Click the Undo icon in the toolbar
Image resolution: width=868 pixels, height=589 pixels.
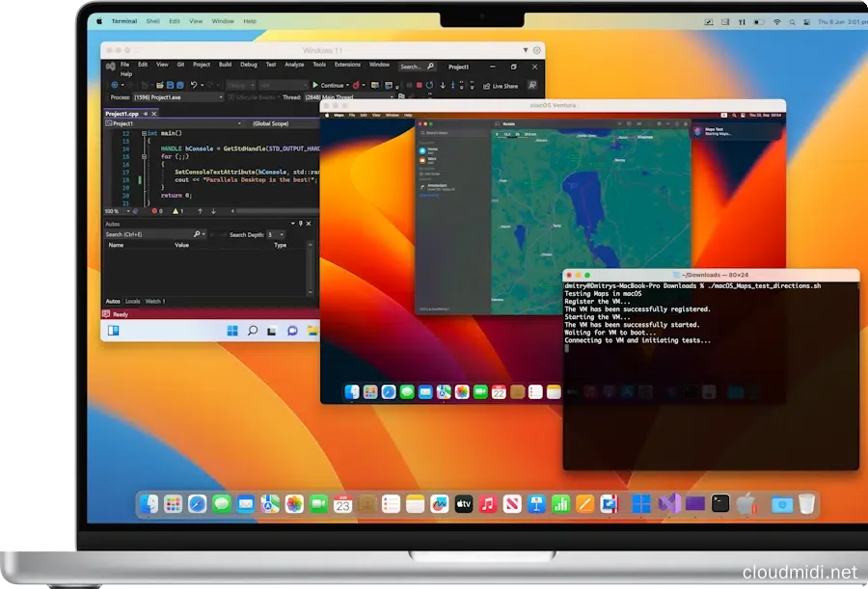[x=194, y=85]
